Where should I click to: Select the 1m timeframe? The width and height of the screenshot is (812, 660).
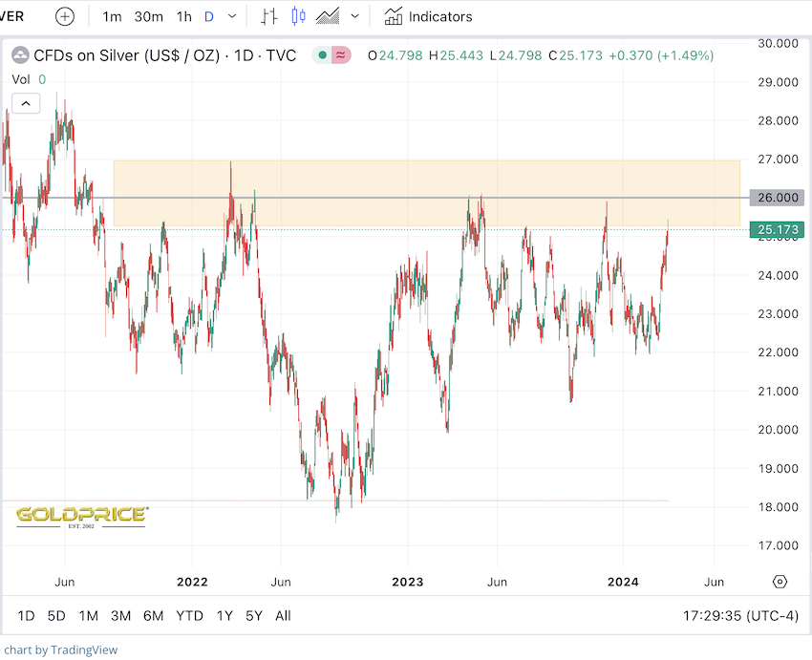click(112, 17)
